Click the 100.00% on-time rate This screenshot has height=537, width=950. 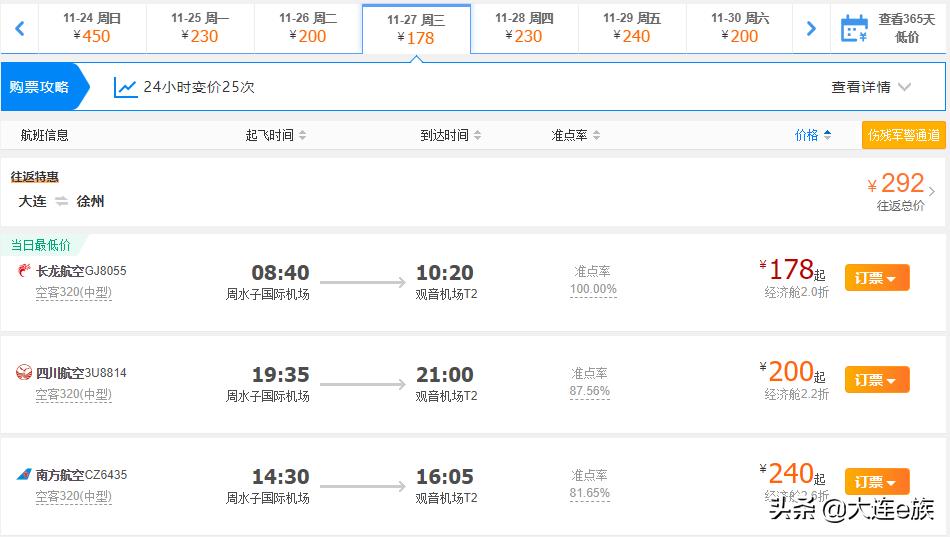click(593, 289)
